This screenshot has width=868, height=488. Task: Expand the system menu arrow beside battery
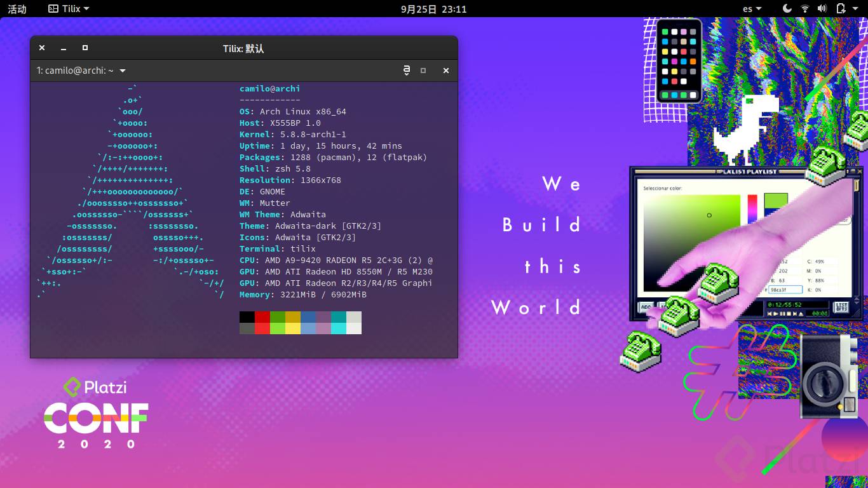857,9
